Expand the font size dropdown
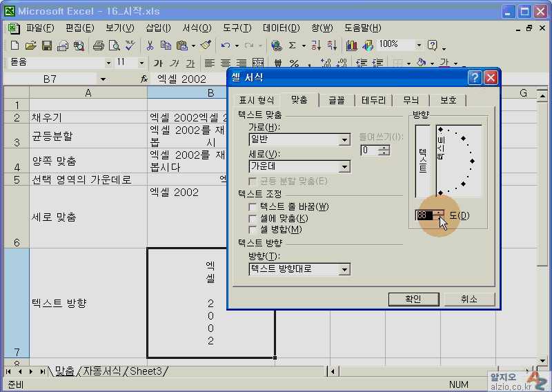The height and width of the screenshot is (392, 552). [x=141, y=63]
